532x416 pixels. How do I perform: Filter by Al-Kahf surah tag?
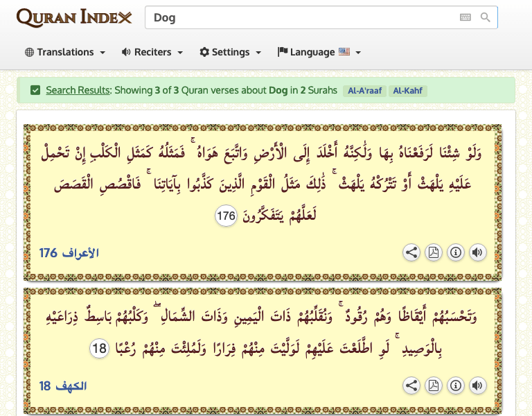point(409,91)
